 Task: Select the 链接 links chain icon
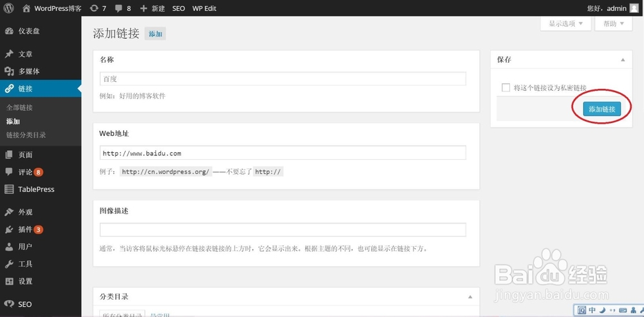(x=9, y=88)
